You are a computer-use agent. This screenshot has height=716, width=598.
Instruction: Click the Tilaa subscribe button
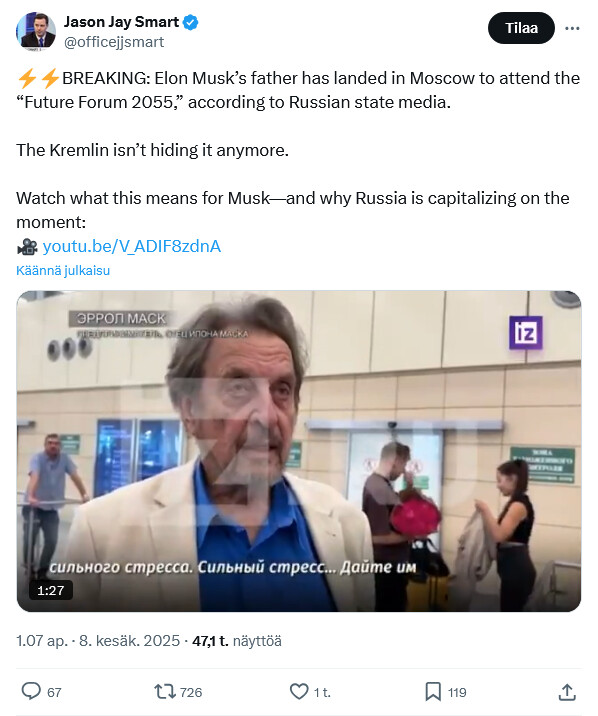click(x=521, y=28)
